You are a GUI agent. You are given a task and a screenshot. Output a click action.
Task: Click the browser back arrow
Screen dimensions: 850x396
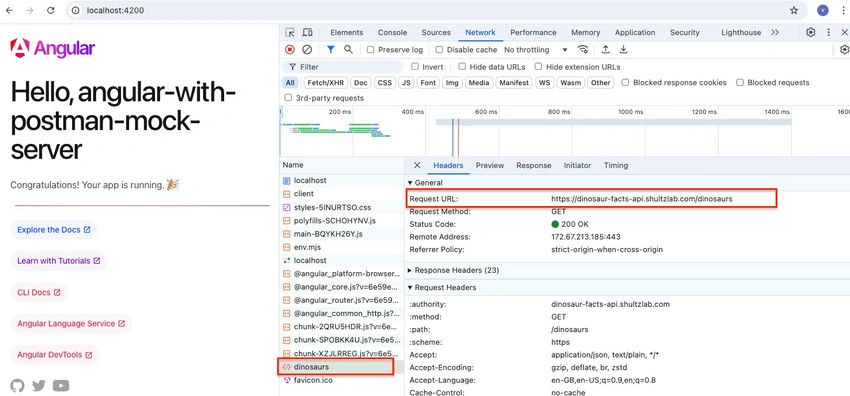pyautogui.click(x=10, y=10)
